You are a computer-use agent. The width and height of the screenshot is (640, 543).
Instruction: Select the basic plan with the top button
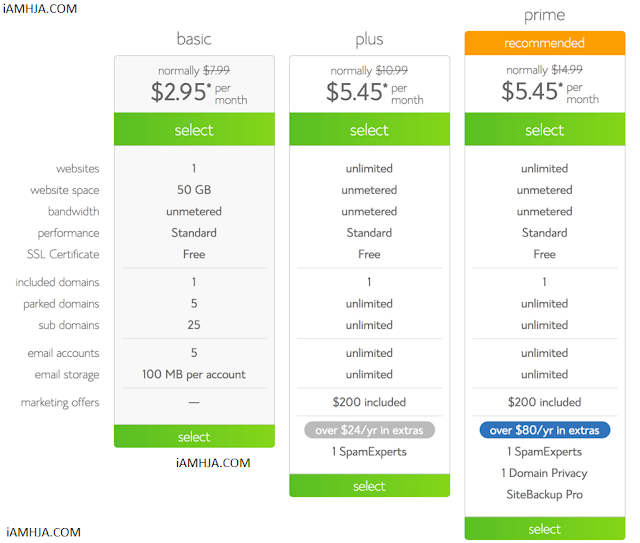click(x=194, y=129)
